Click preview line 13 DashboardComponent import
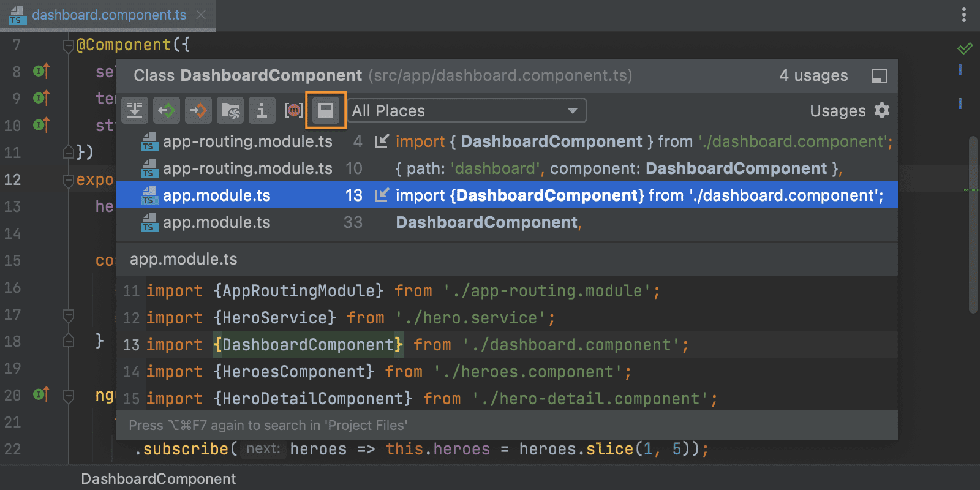This screenshot has width=980, height=490. 507,345
